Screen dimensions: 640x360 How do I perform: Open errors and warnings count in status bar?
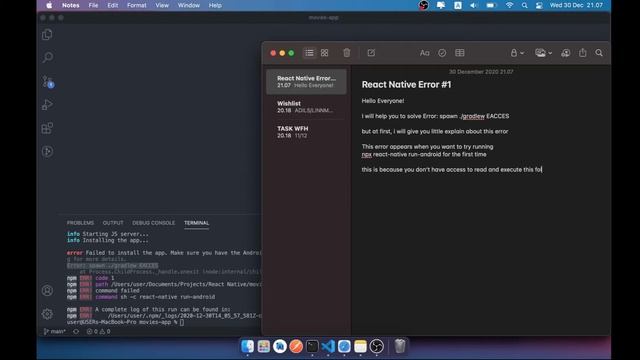pos(98,331)
